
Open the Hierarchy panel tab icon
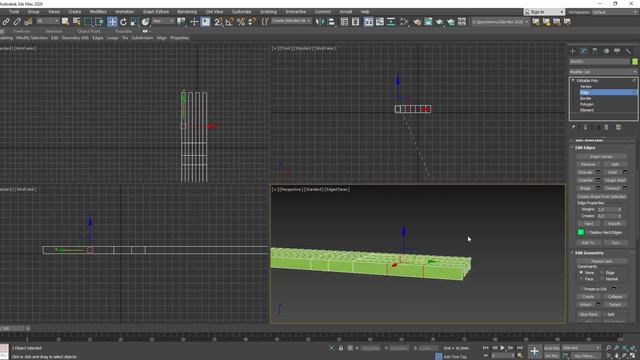(x=595, y=51)
